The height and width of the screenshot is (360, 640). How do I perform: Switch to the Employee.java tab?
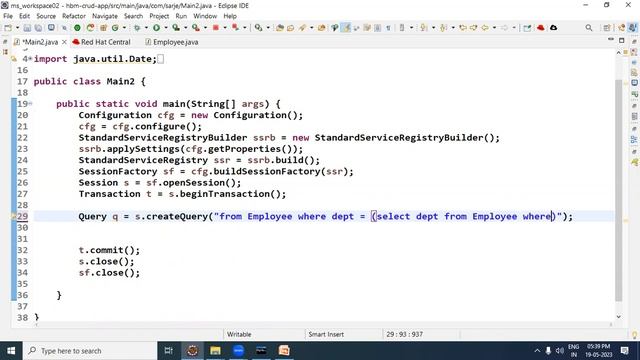pos(171,42)
